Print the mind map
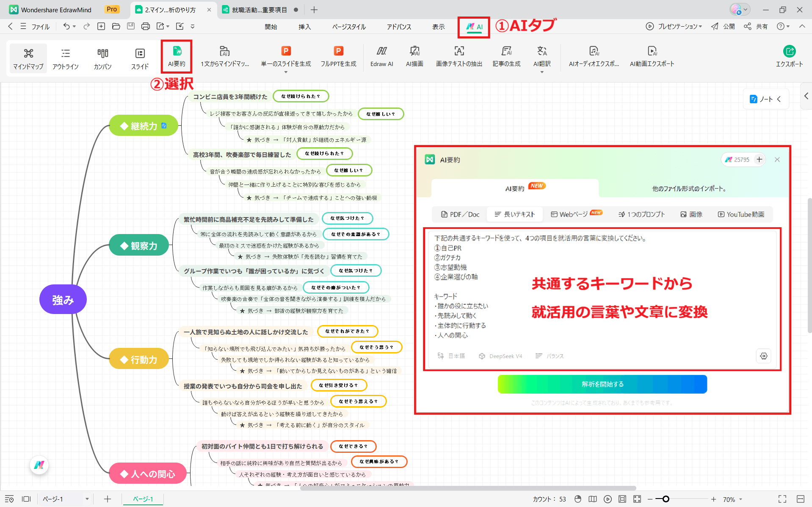 146,26
